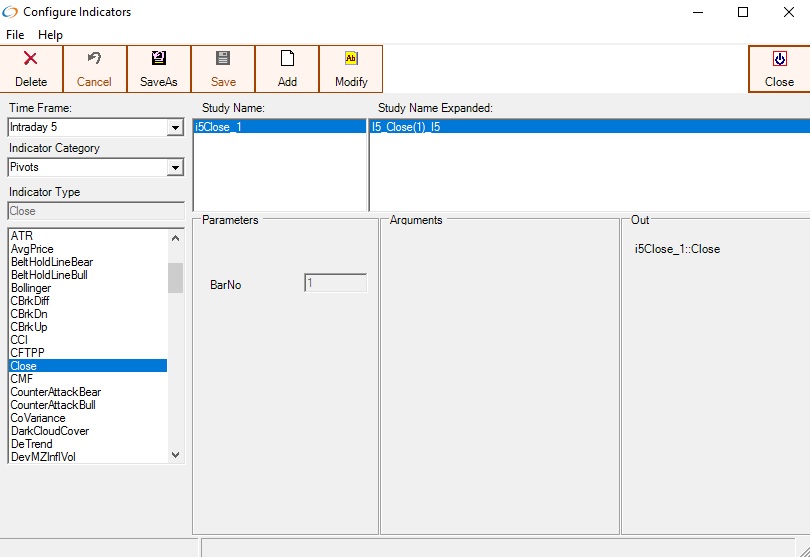
Task: Click the SaveAs toolbar icon
Action: 159,59
